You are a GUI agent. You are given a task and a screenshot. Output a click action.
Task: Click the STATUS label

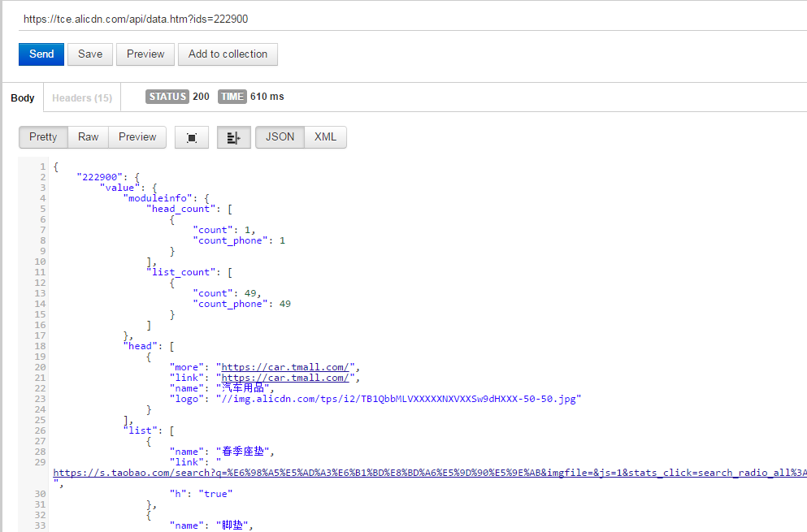point(167,97)
